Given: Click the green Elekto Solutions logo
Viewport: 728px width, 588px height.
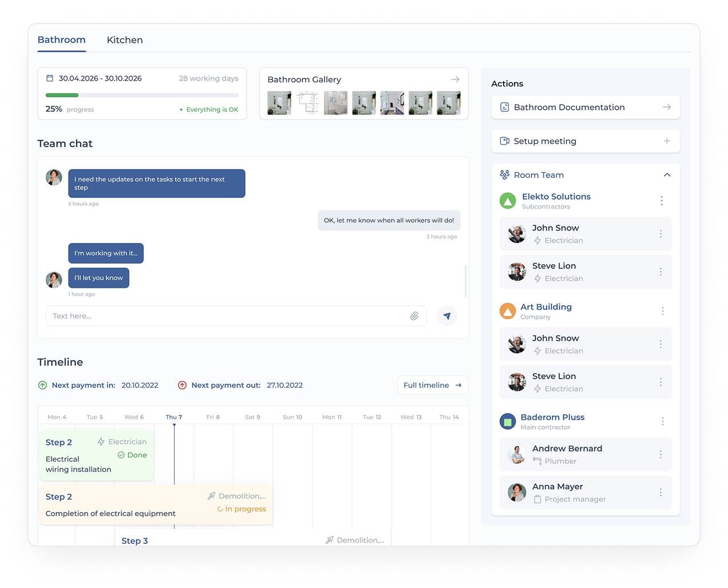Looking at the screenshot, I should coord(508,201).
